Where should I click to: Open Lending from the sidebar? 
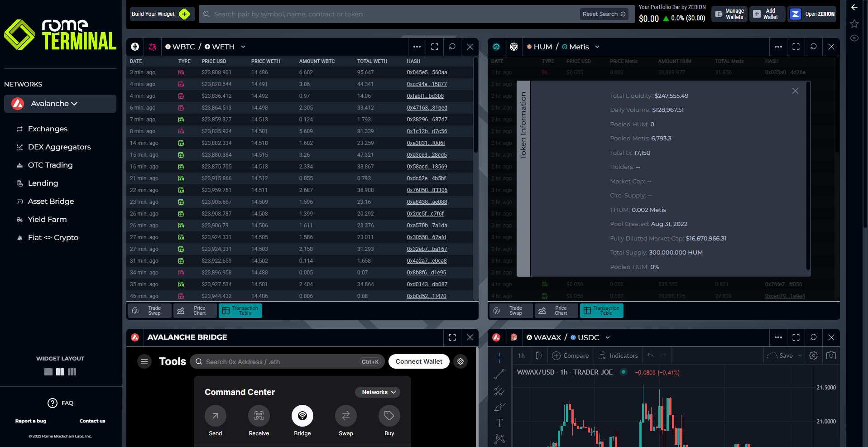coord(37,183)
